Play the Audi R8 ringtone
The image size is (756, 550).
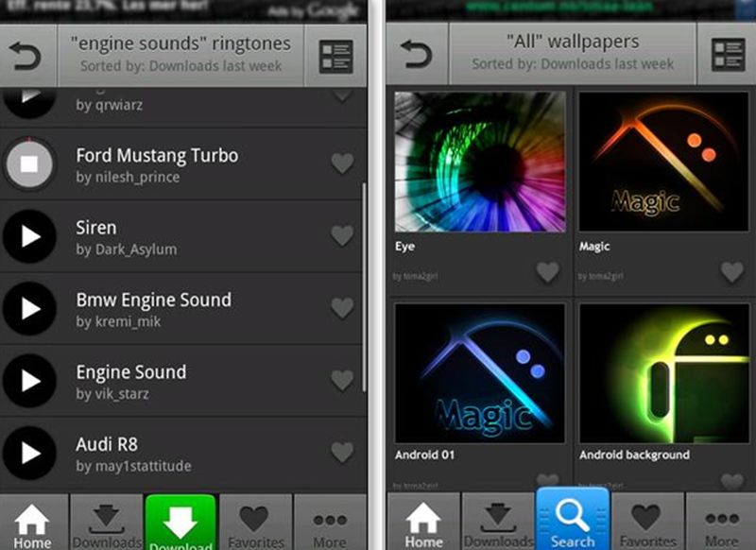(x=29, y=453)
